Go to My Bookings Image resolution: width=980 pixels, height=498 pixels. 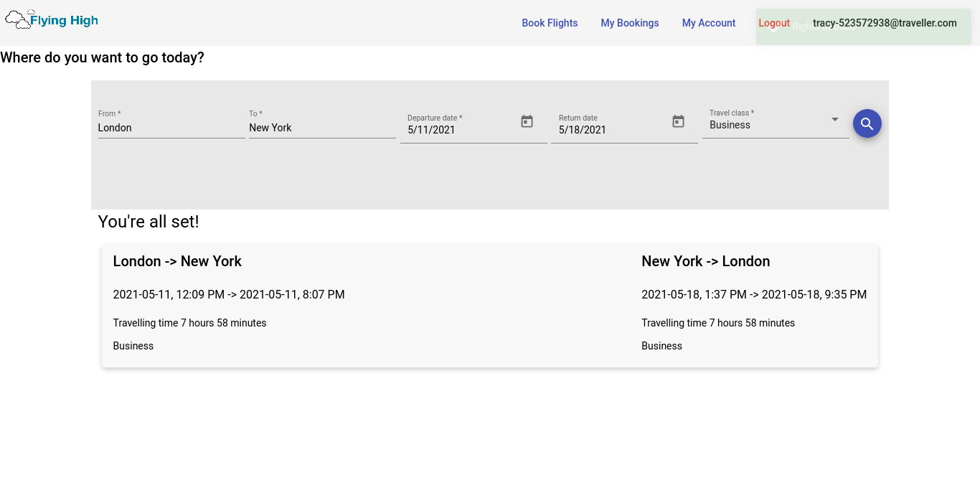point(630,23)
